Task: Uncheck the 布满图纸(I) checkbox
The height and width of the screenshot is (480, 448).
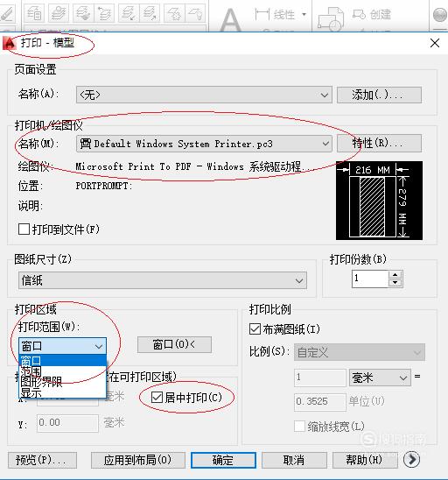Action: 255,329
